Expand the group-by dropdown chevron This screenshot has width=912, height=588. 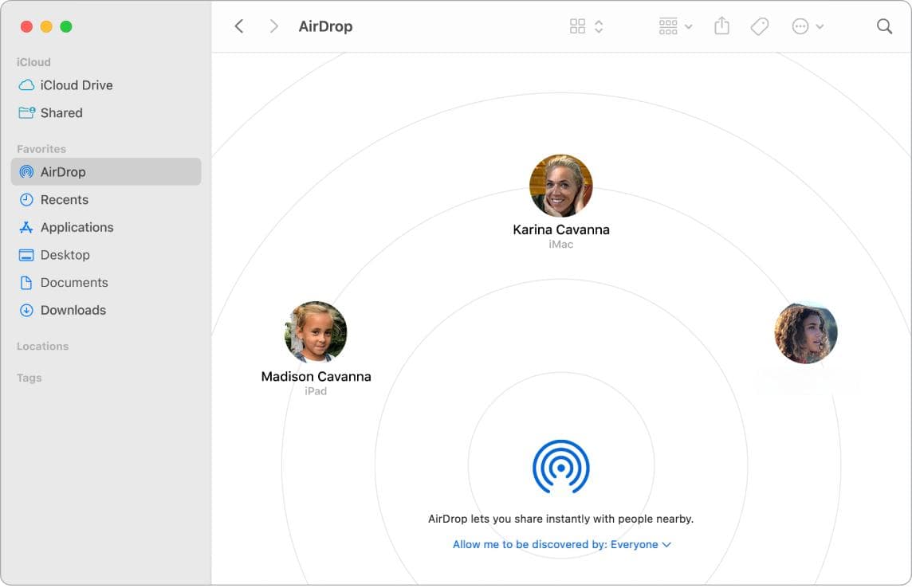click(x=689, y=26)
